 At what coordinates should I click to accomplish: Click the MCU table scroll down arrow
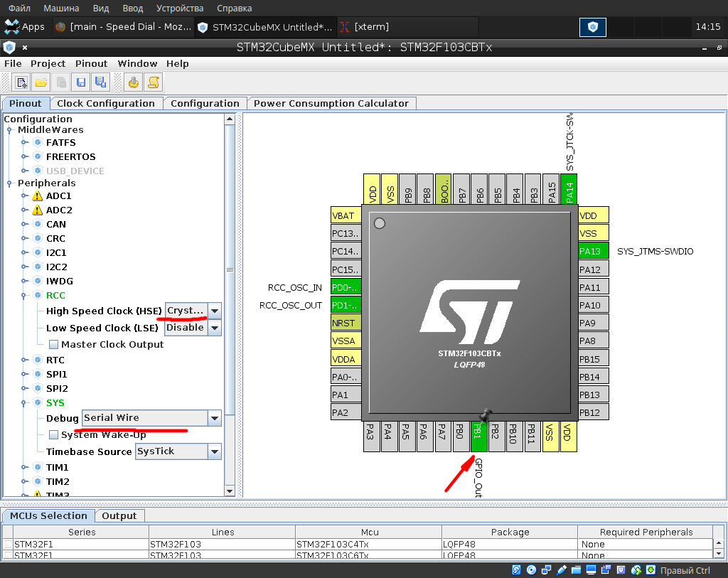[718, 553]
